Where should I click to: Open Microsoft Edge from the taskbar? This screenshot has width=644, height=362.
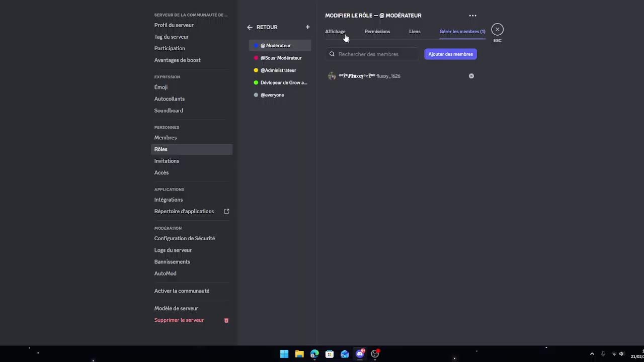coord(314,354)
